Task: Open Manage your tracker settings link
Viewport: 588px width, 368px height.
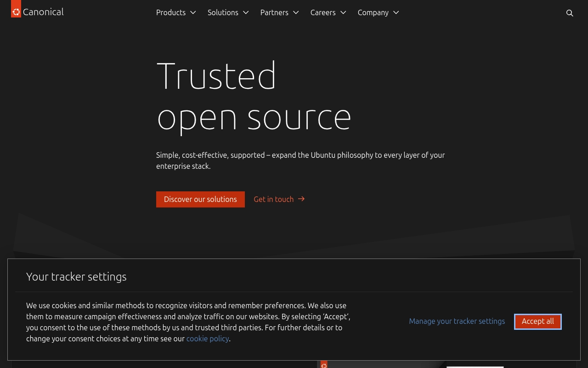Action: (x=457, y=321)
